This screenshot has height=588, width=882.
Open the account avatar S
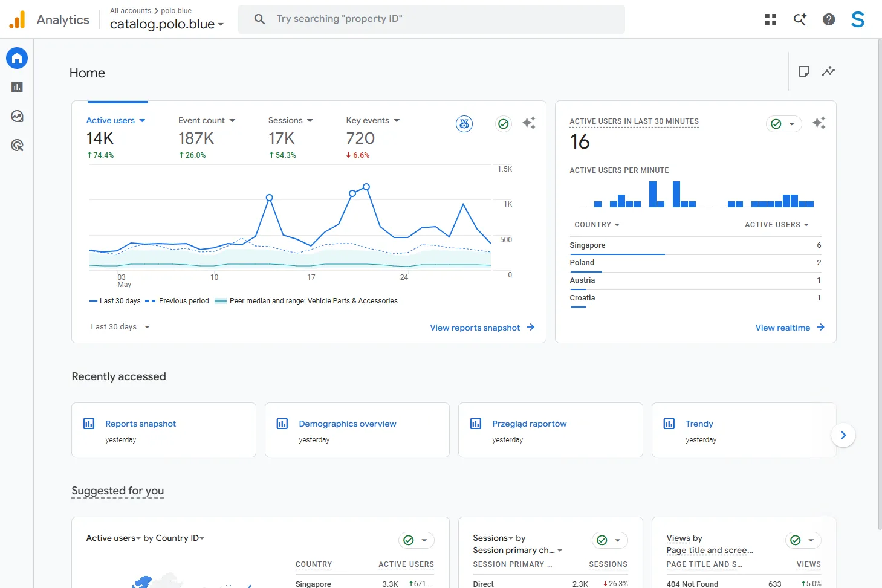pos(858,19)
